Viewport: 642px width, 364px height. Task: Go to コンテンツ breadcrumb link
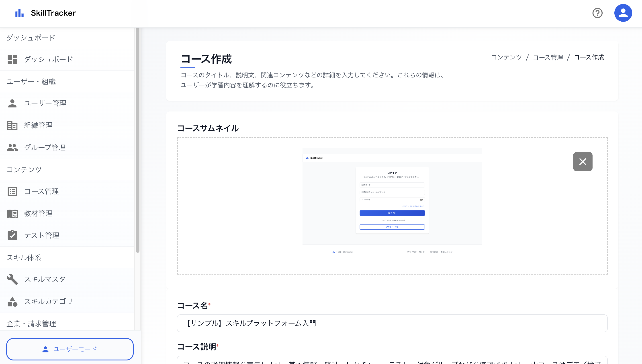tap(506, 57)
